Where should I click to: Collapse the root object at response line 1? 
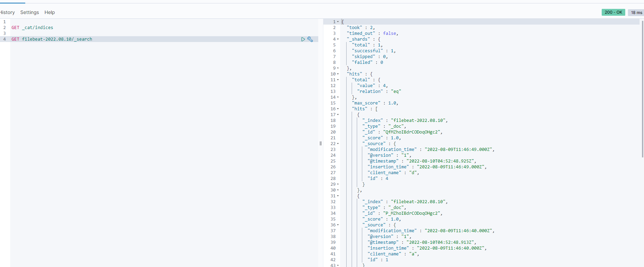[x=338, y=22]
